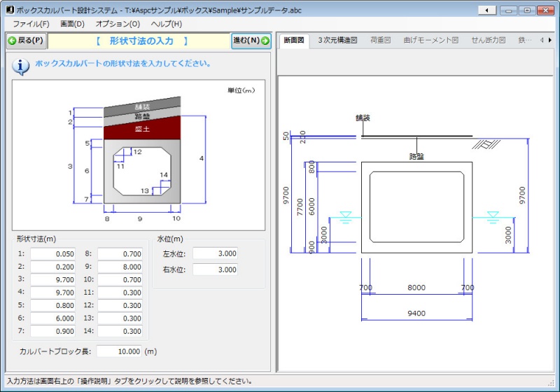Open the ヘルプ(H) menu

[x=166, y=24]
